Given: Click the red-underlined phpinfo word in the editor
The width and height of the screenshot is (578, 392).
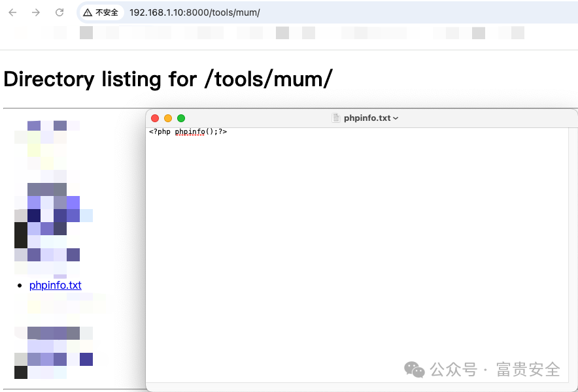Looking at the screenshot, I should point(190,132).
